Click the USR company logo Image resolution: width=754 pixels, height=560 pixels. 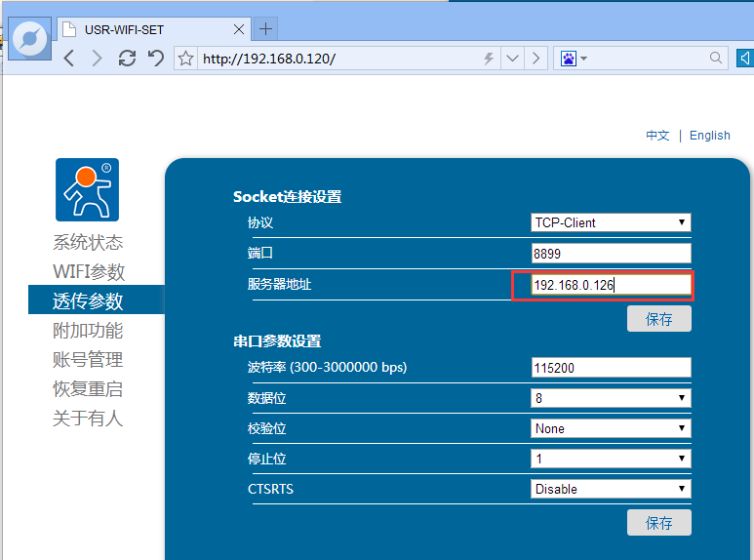[x=87, y=189]
